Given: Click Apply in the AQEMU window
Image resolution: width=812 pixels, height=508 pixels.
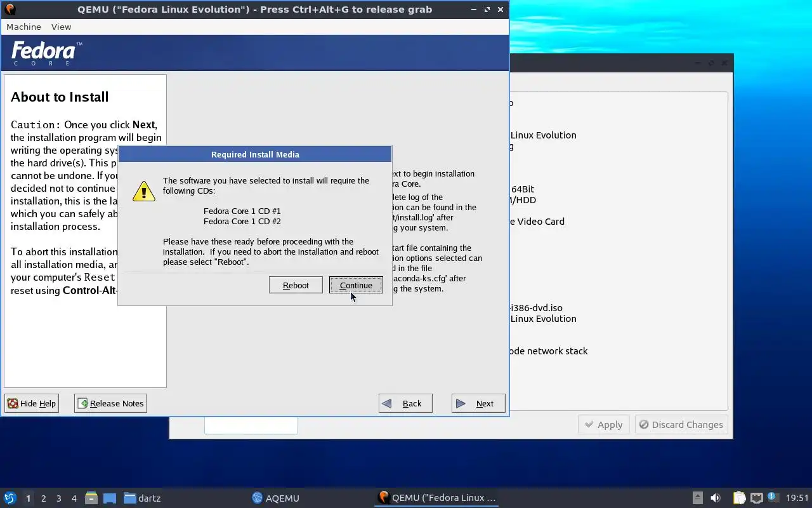Looking at the screenshot, I should (x=603, y=424).
